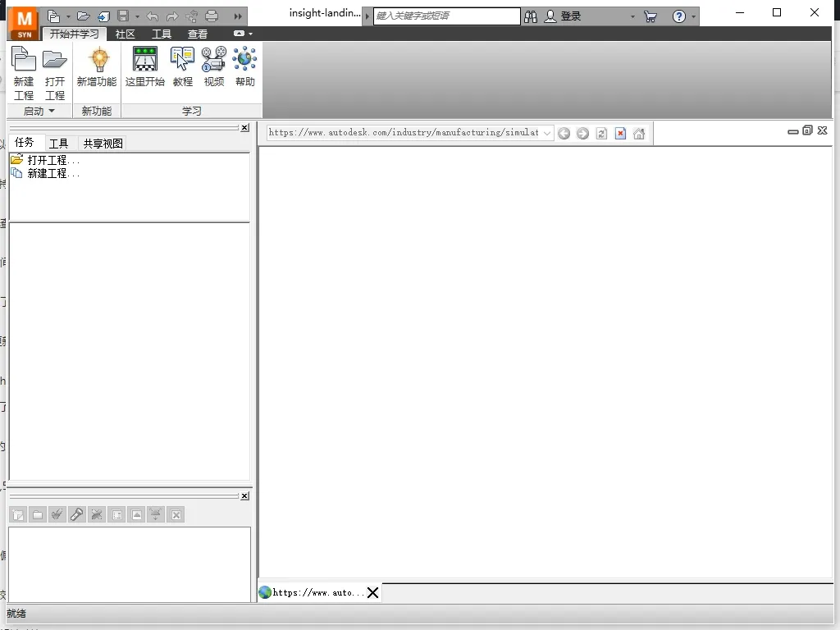The height and width of the screenshot is (630, 840).
Task: Open 新增功能 lightbulb icon
Action: (97, 67)
